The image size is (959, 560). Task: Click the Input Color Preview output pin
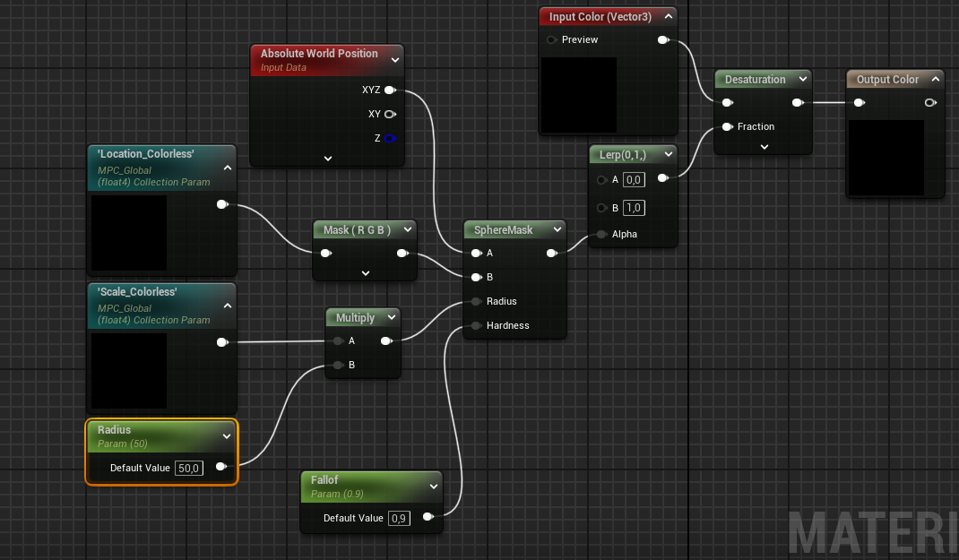pyautogui.click(x=663, y=39)
